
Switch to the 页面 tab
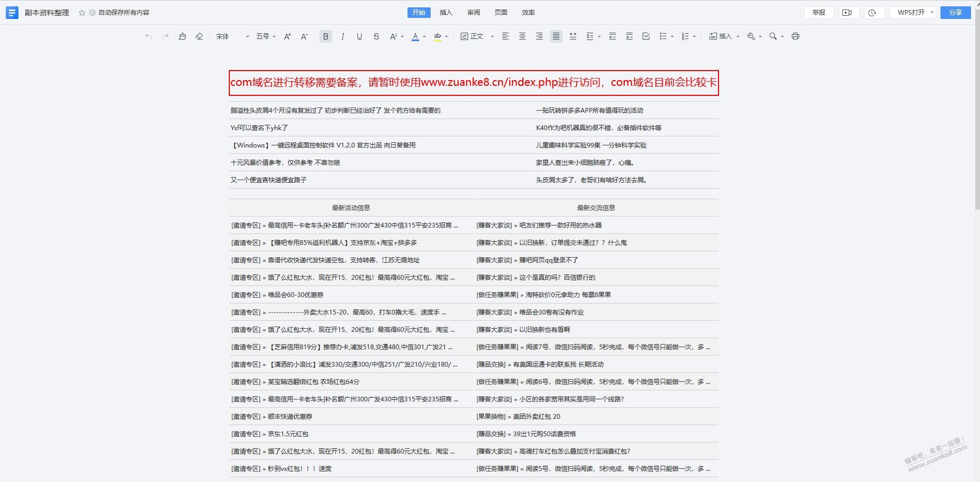pos(501,13)
